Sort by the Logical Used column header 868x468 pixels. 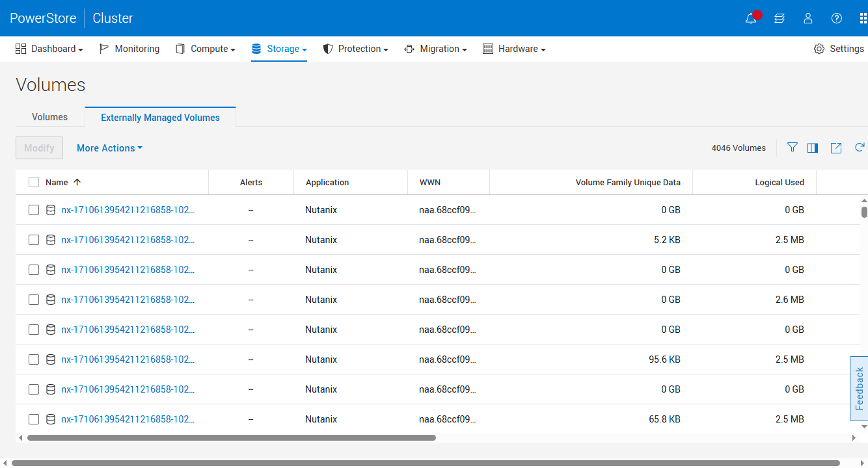[780, 183]
